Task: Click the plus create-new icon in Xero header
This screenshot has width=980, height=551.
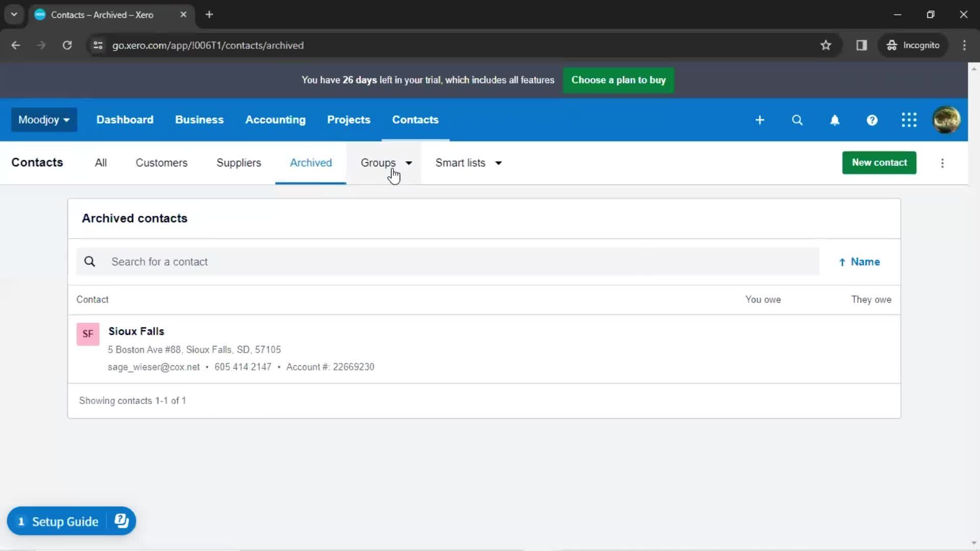Action: coord(759,120)
